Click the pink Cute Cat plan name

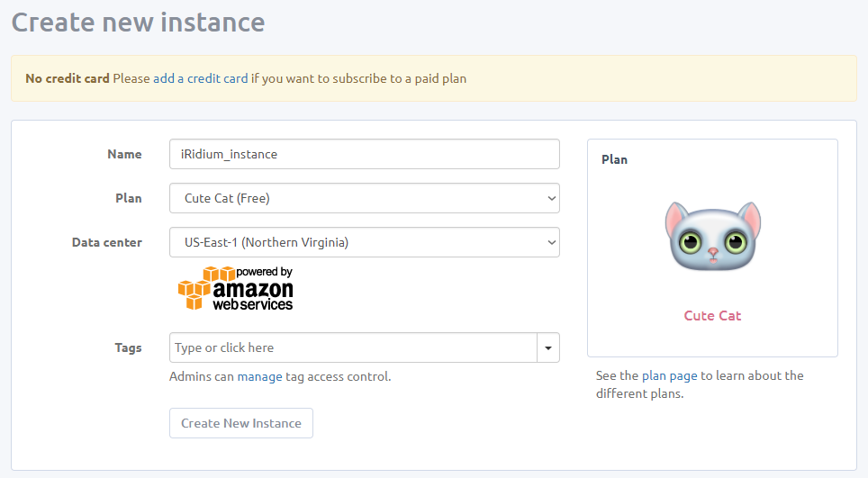point(712,316)
